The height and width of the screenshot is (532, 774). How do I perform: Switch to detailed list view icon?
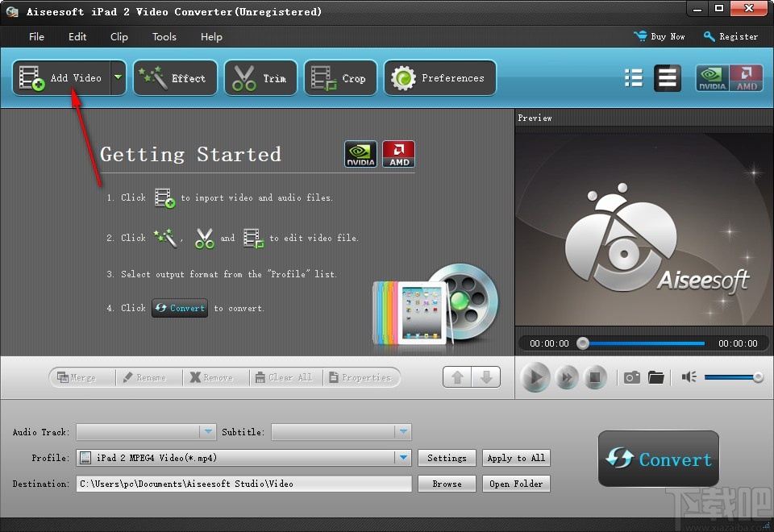tap(668, 78)
